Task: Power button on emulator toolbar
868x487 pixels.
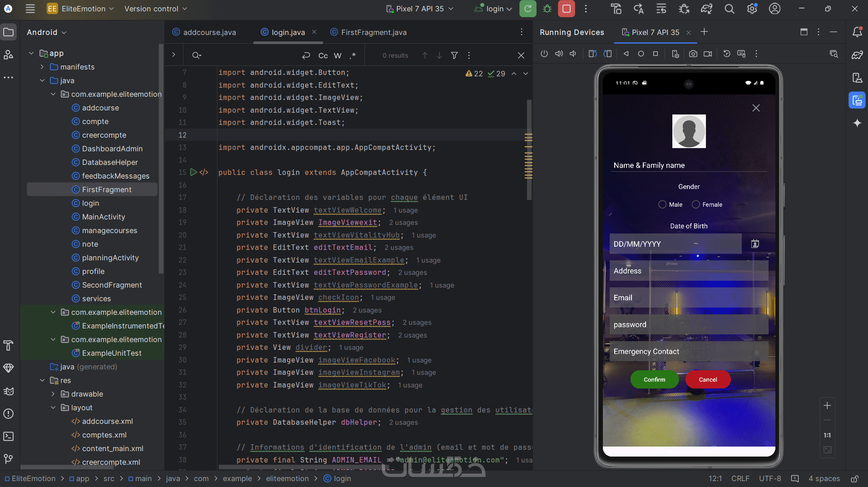Action: 544,54
